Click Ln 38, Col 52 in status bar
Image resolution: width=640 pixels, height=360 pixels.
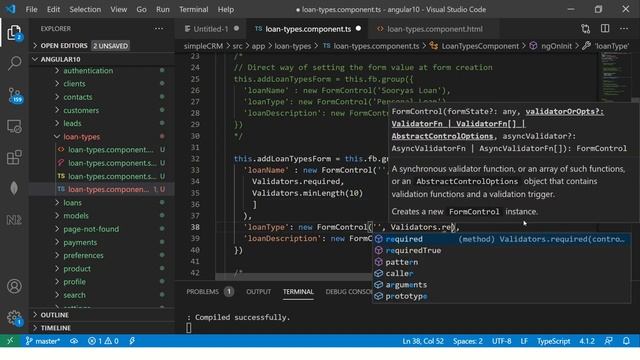click(x=423, y=341)
